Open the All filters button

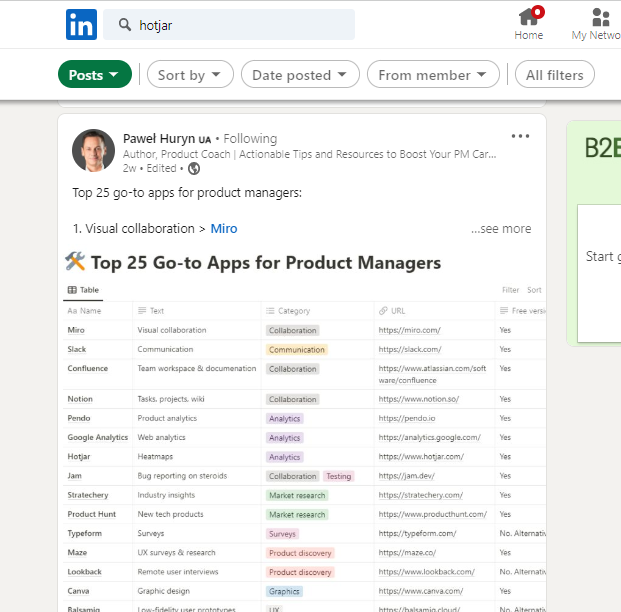coord(554,74)
